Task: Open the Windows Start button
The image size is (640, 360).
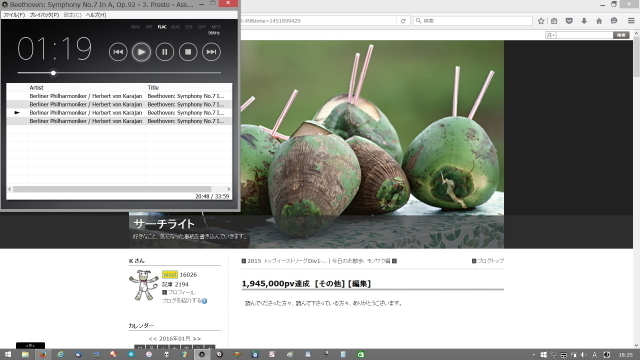Action: tap(8, 354)
